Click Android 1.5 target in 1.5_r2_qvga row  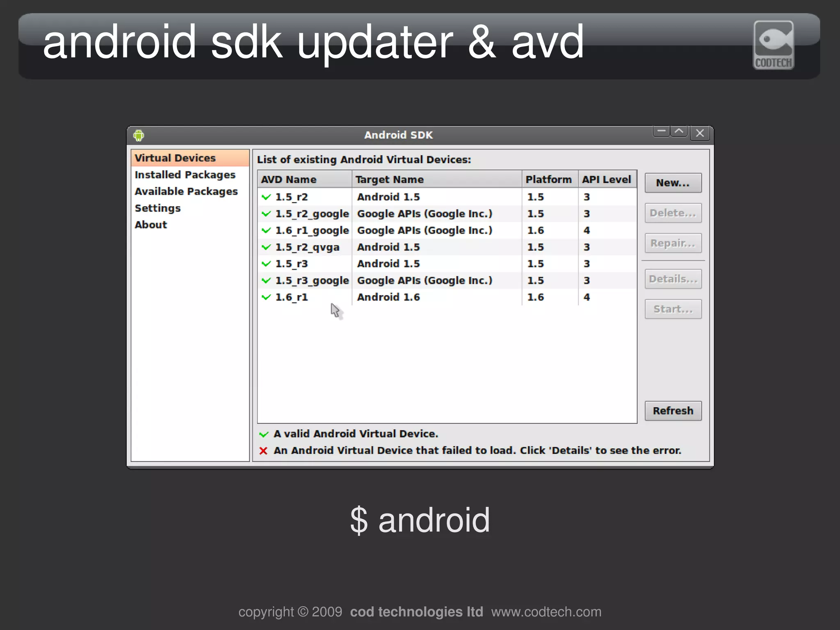[x=388, y=247]
